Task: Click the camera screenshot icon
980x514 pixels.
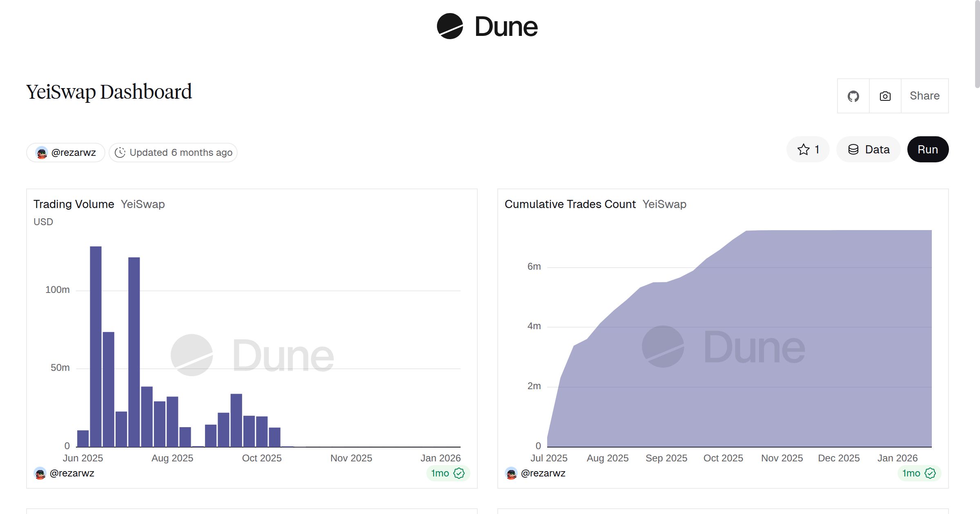Action: tap(885, 96)
